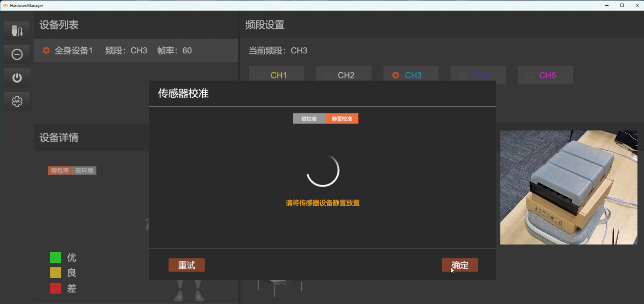Open the 磁环境 tab in device details

[84, 171]
